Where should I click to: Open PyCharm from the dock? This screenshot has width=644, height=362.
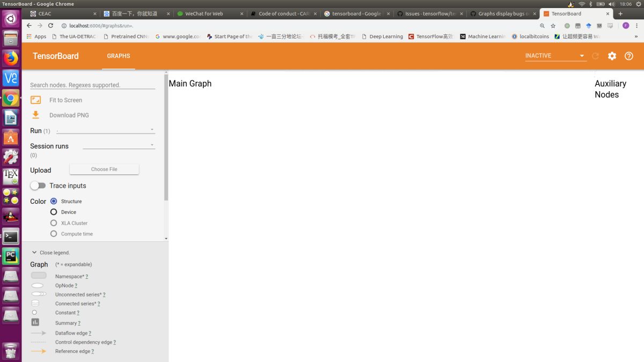11,256
